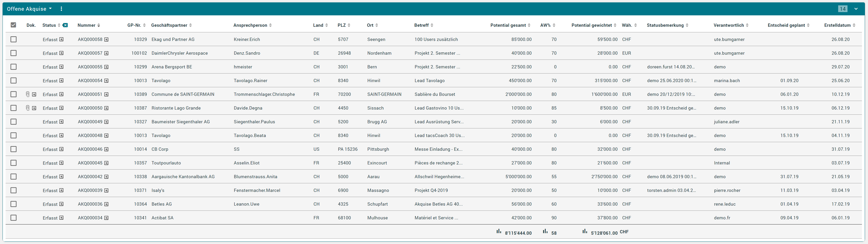Click the record count badge 14
Image resolution: width=868 pixels, height=244 pixels.
tap(843, 9)
